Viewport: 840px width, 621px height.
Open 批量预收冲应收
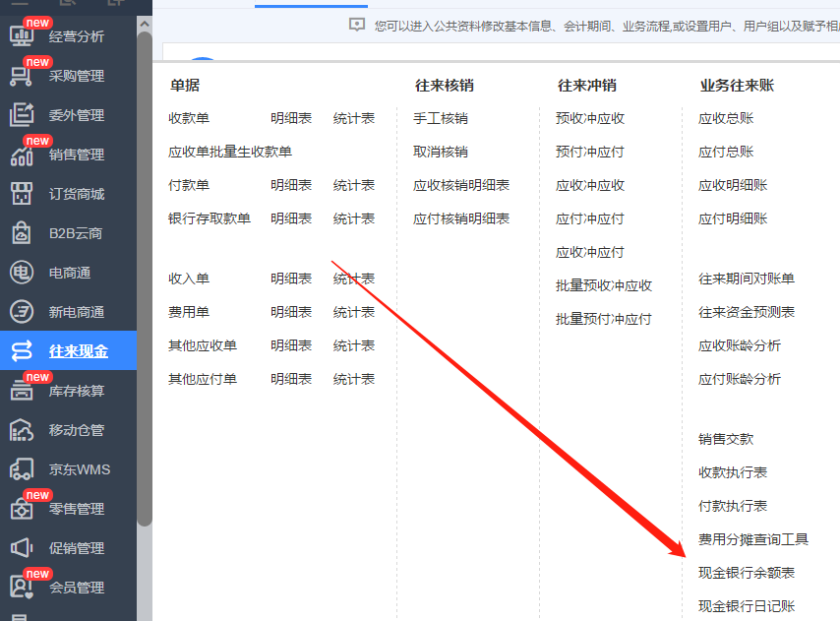point(604,285)
